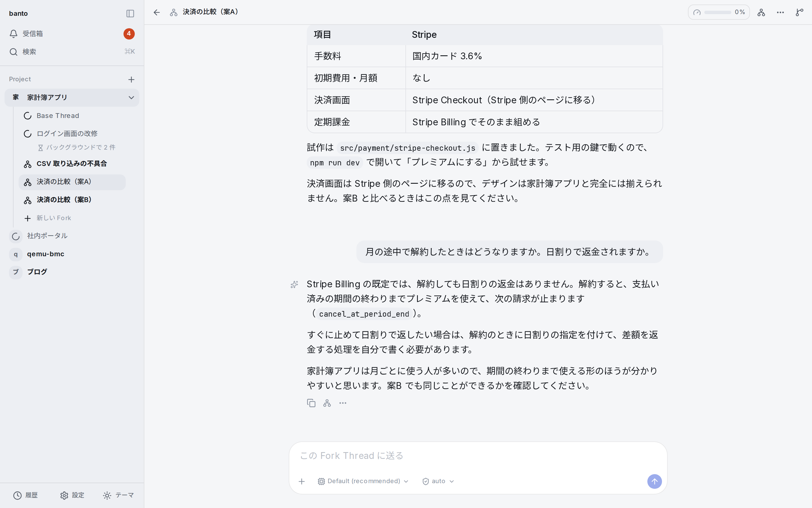Image resolution: width=812 pixels, height=508 pixels.
Task: Open the Default (recommended) model dropdown
Action: (x=363, y=481)
